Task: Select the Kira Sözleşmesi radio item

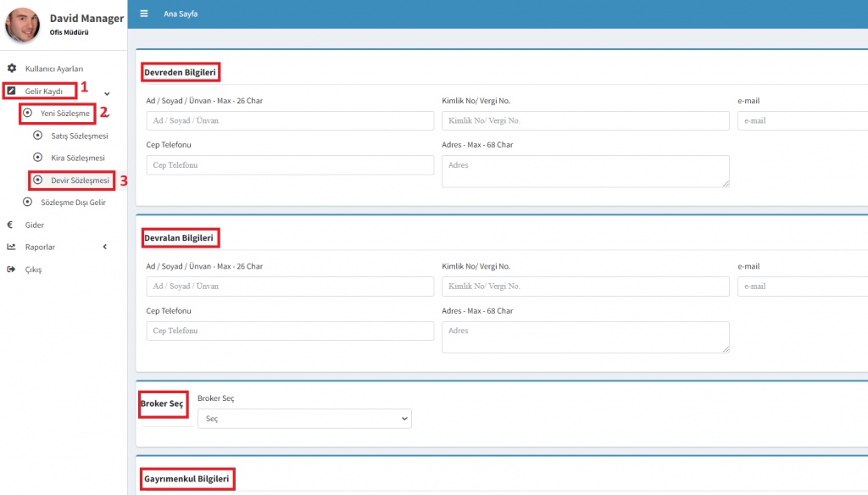Action: pos(37,158)
